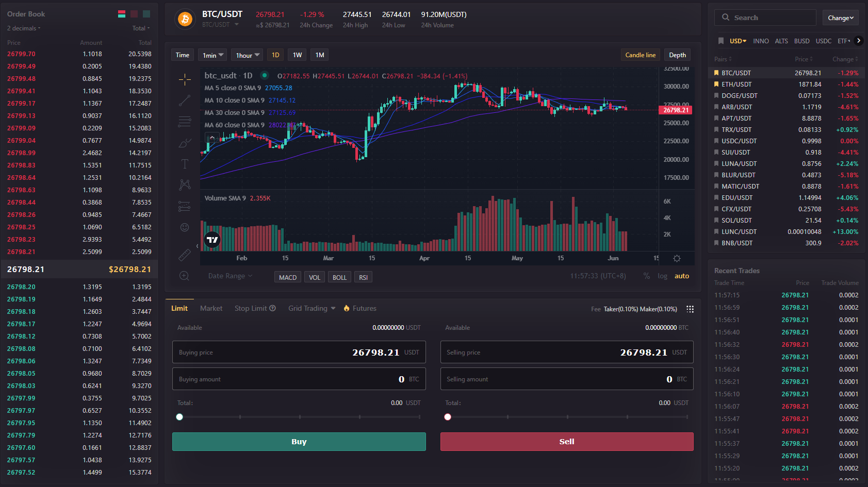Select the trend line drawing tool

pyautogui.click(x=185, y=100)
